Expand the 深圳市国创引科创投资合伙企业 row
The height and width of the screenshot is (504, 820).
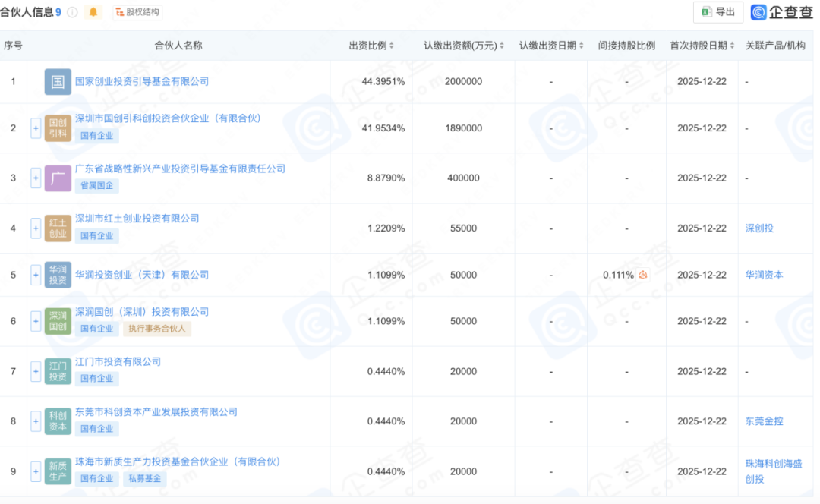[x=36, y=128]
